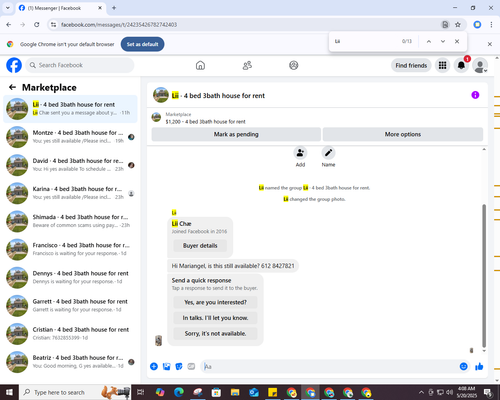This screenshot has height=400, width=500.
Task: Click the browser address bar URL
Action: (119, 25)
